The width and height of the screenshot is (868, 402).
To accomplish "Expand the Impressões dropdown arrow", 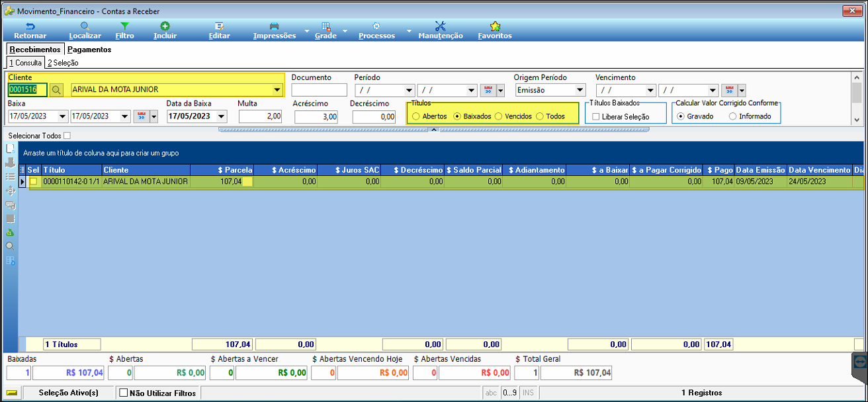I will click(x=306, y=31).
